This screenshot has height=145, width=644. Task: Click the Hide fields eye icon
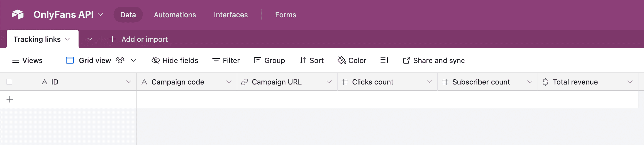(155, 60)
